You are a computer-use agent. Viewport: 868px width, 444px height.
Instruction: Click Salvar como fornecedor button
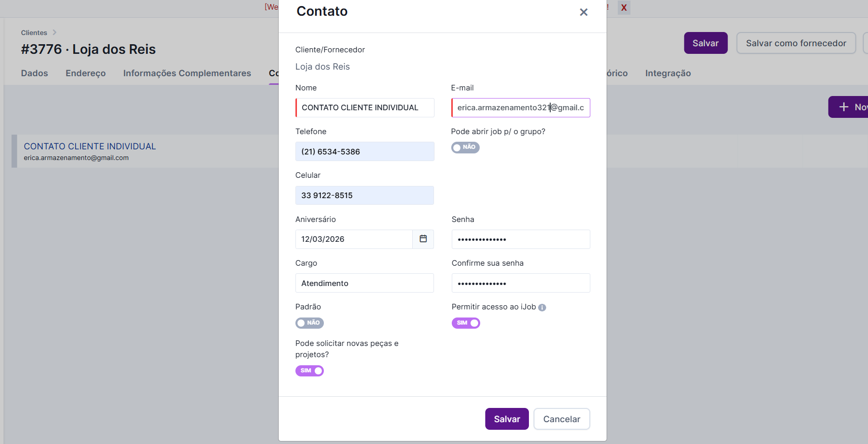coord(795,43)
